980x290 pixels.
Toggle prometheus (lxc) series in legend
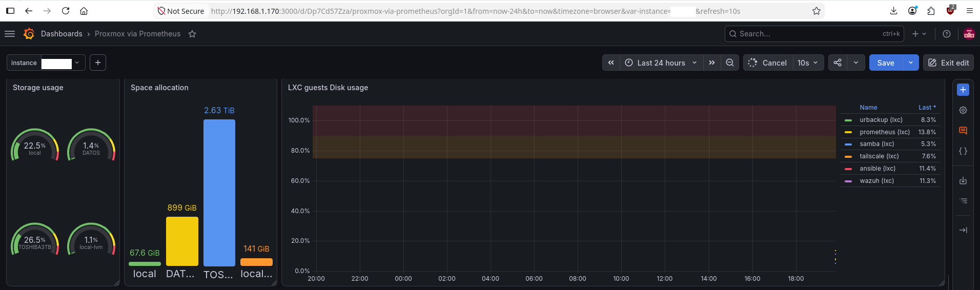point(885,132)
